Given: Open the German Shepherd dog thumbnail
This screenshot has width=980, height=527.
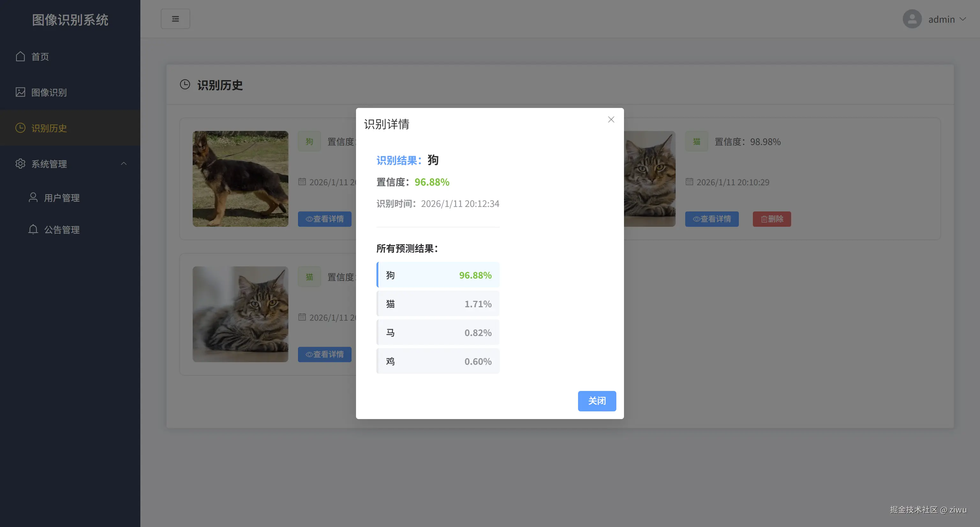Looking at the screenshot, I should [x=241, y=179].
